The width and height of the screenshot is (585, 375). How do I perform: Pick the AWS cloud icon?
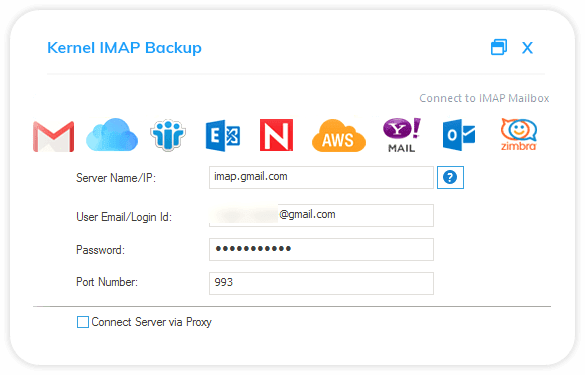pos(339,135)
